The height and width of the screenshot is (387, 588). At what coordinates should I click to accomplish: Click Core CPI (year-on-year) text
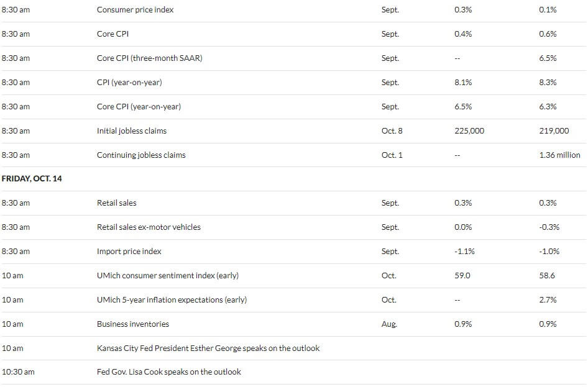(x=139, y=106)
